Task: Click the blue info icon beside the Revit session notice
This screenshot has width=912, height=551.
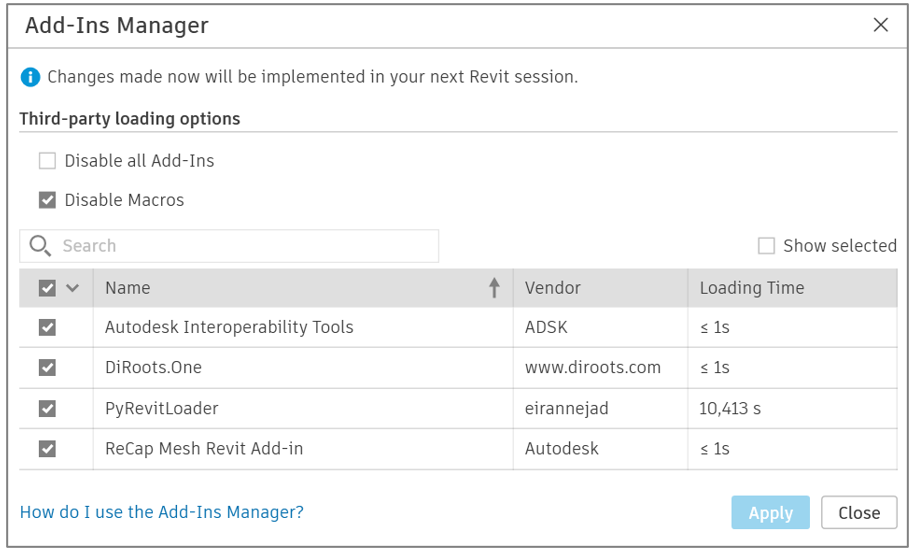Action: pyautogui.click(x=30, y=77)
